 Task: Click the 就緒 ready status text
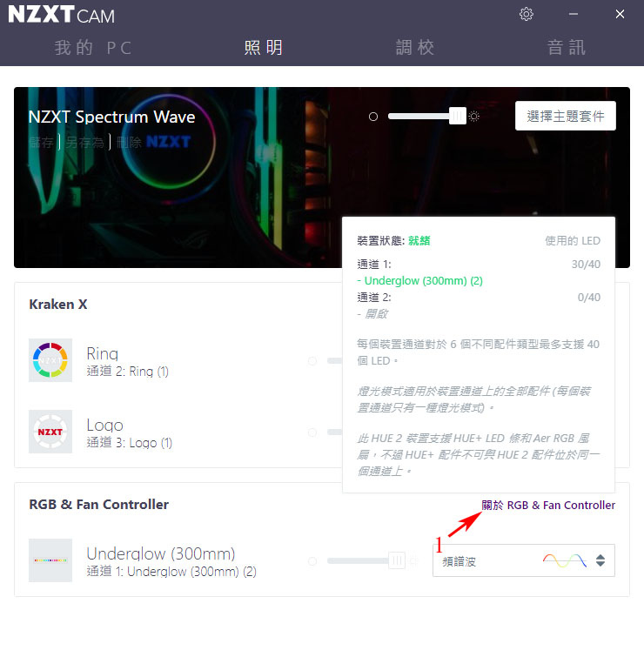(x=419, y=240)
